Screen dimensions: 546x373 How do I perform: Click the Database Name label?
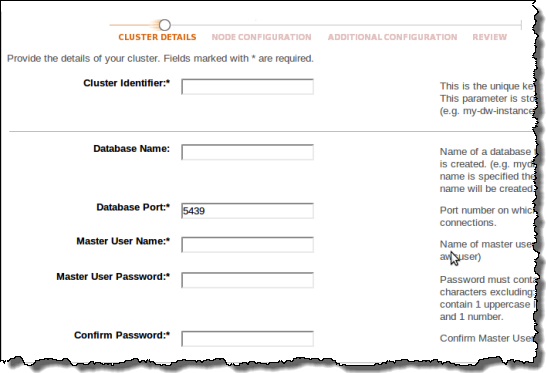(x=131, y=149)
